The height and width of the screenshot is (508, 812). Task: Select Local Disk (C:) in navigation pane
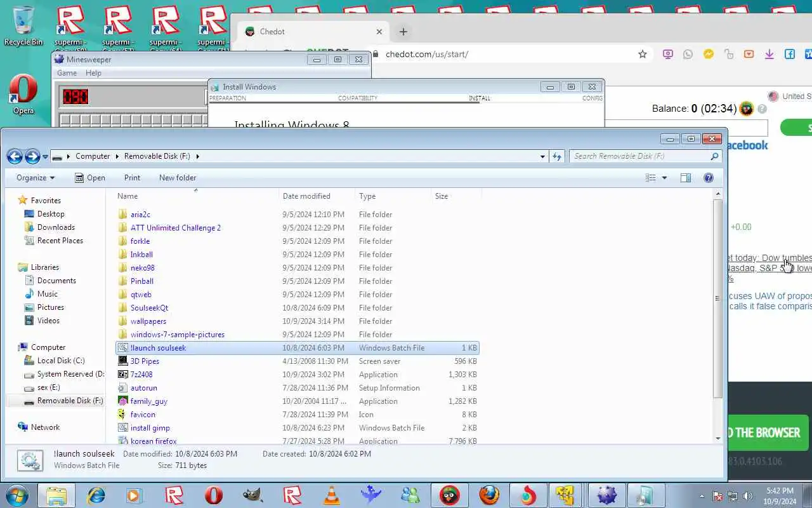(61, 361)
